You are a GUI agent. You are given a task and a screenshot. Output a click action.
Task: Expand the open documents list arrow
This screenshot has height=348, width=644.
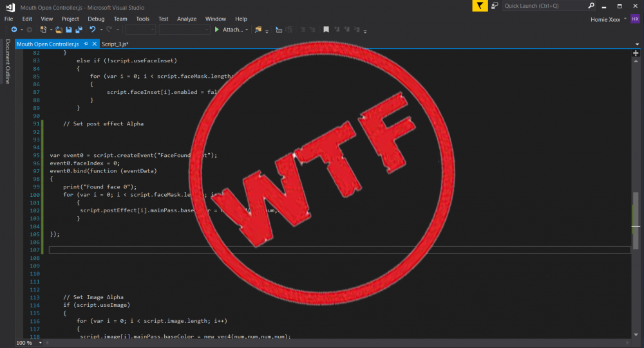pos(636,44)
